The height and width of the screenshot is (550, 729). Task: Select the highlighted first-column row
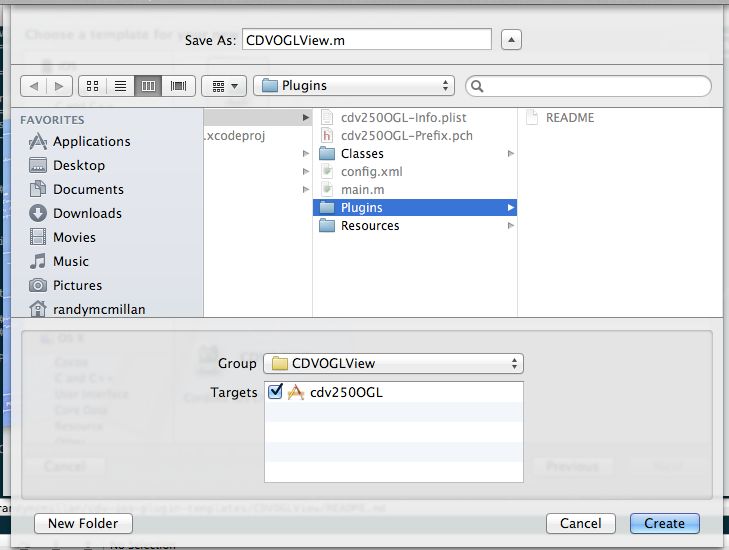[x=258, y=118]
